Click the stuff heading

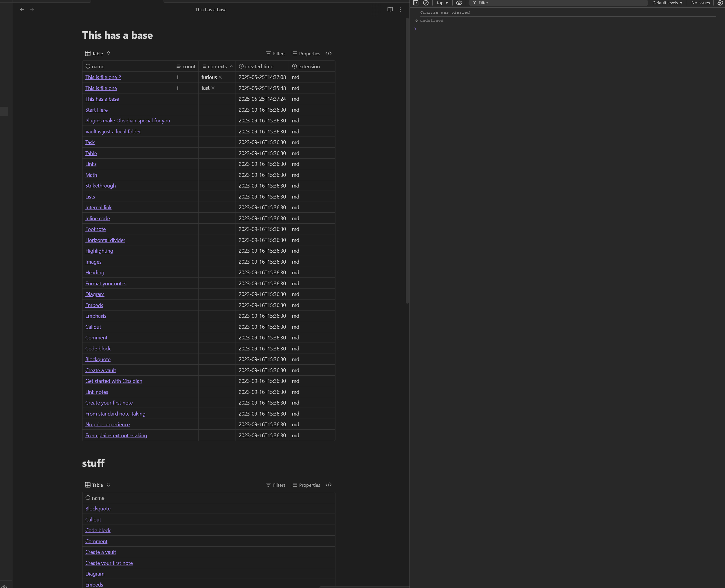tap(93, 463)
